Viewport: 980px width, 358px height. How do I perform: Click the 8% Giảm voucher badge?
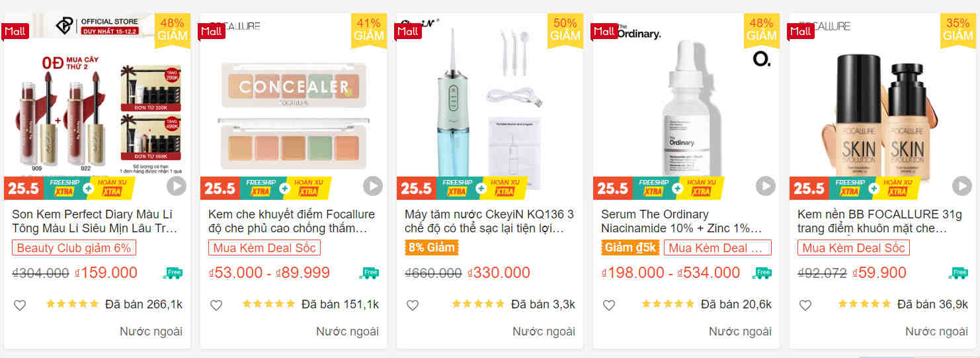click(x=432, y=247)
